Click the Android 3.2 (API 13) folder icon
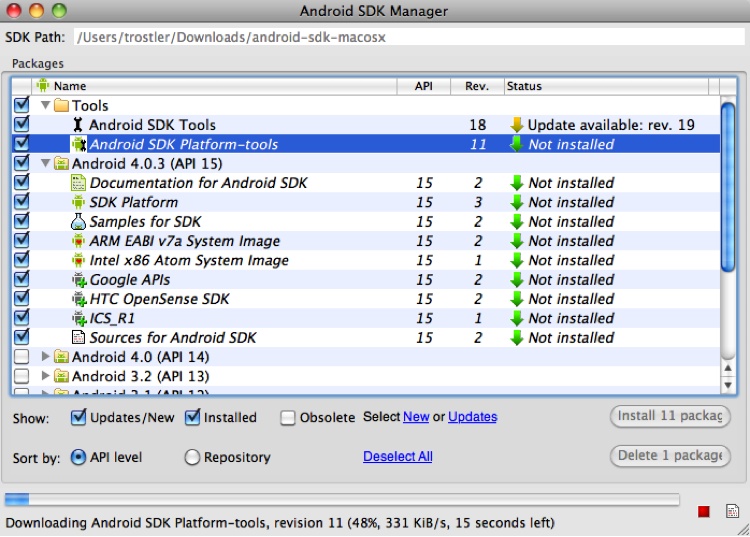Screen dimensions: 750x537 coord(61,376)
